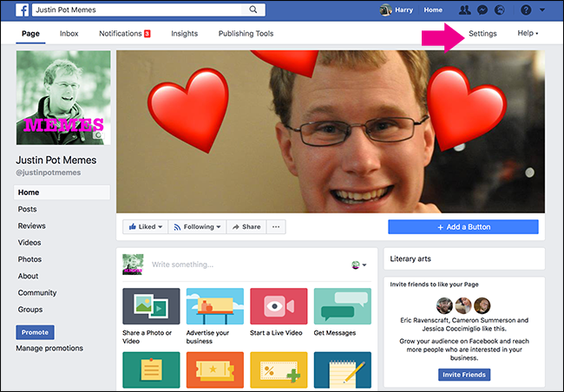Click the Facebook logo icon
564x392 pixels.
pos(22,10)
